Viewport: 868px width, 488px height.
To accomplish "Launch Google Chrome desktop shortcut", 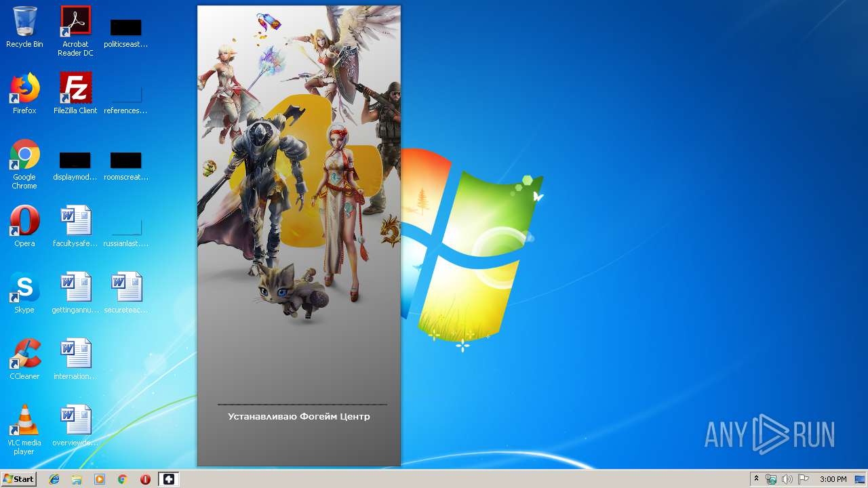I will [x=24, y=164].
